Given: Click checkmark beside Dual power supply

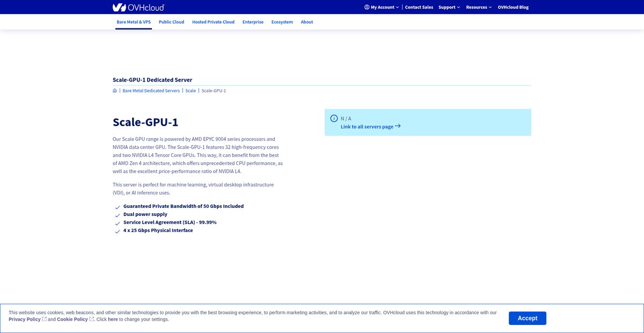Looking at the screenshot, I should coord(118,215).
